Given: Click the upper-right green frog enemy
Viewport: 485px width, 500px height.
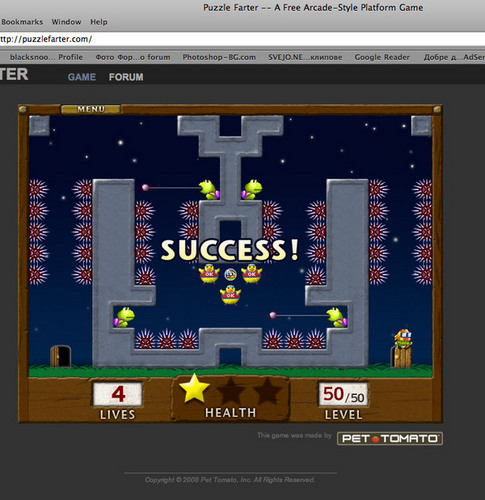Looking at the screenshot, I should pos(252,190).
